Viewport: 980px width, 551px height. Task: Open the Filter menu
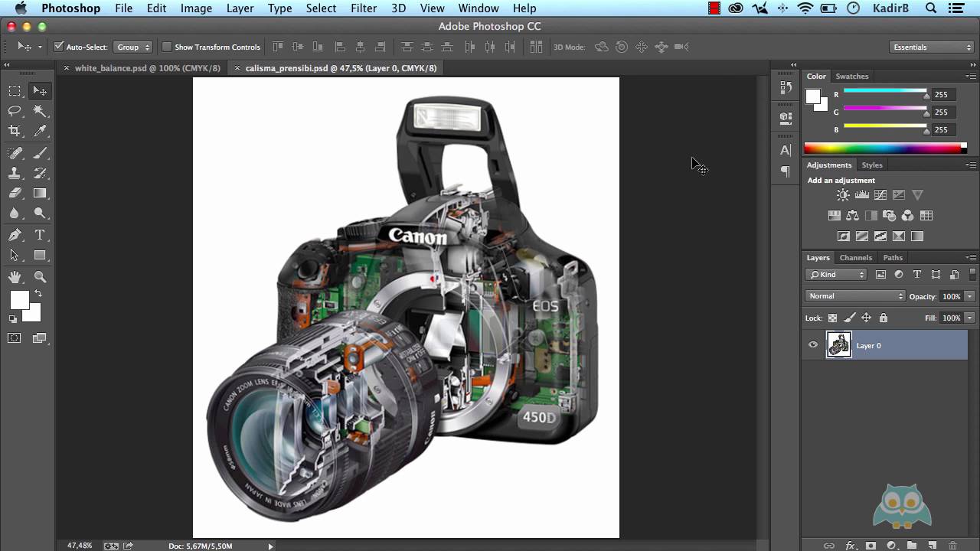pyautogui.click(x=364, y=8)
